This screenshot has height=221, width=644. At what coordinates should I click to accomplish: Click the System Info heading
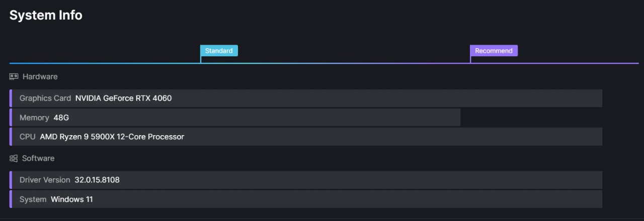46,16
